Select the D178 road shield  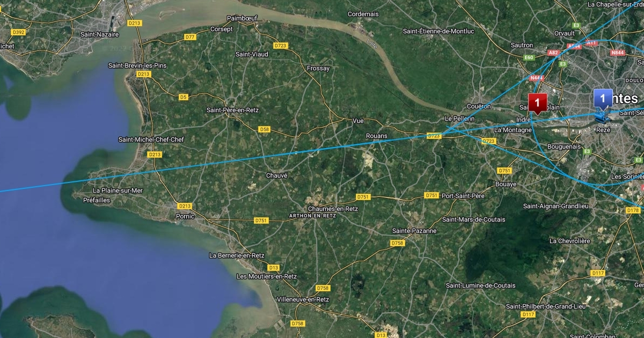pyautogui.click(x=633, y=210)
